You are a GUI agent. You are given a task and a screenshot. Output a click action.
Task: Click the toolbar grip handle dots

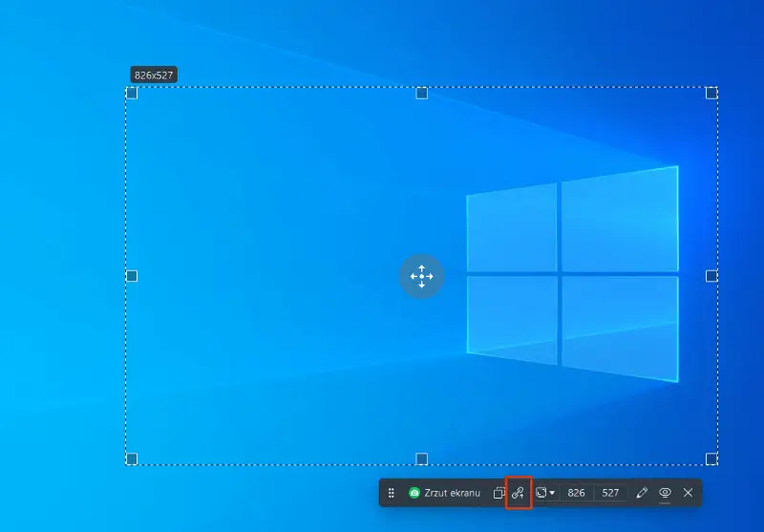(392, 493)
